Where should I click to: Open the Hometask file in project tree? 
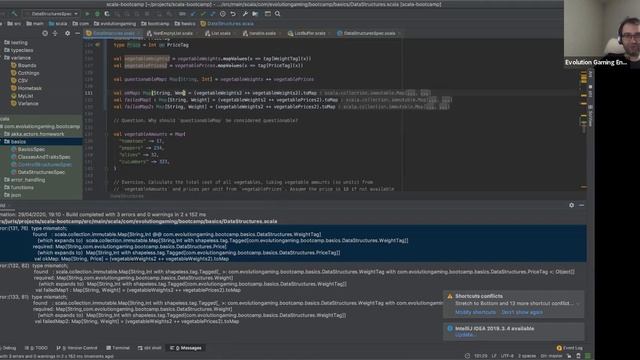[x=27, y=88]
